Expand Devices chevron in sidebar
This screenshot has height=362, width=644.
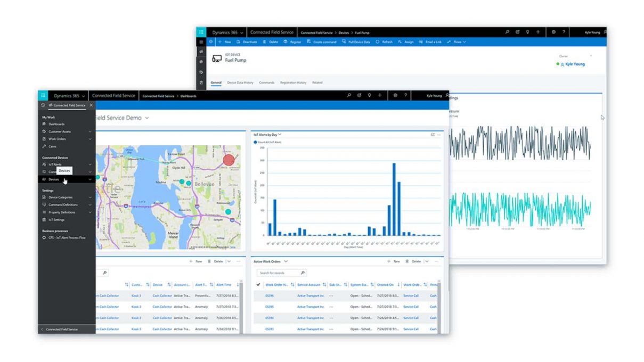click(90, 179)
